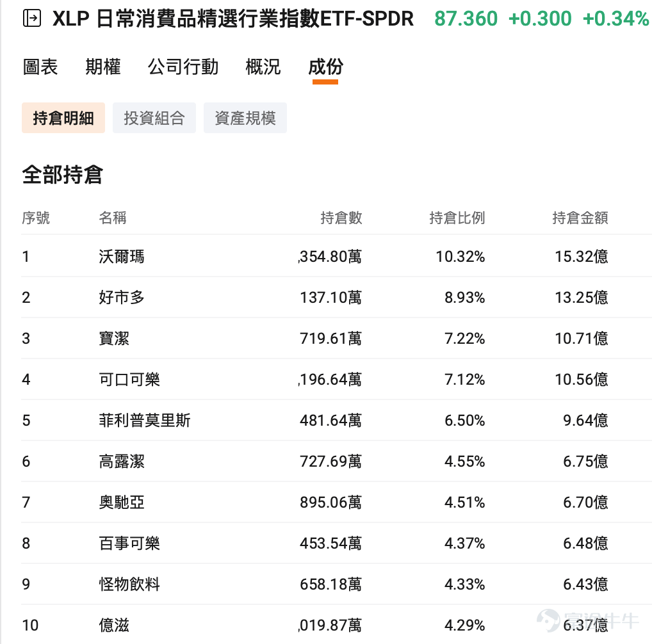Click the 6.50% ratio value
Image resolution: width=652 pixels, height=644 pixels.
[465, 421]
